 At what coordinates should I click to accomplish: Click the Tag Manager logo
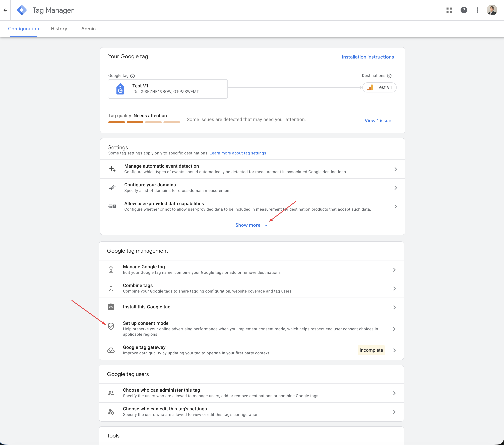click(22, 10)
